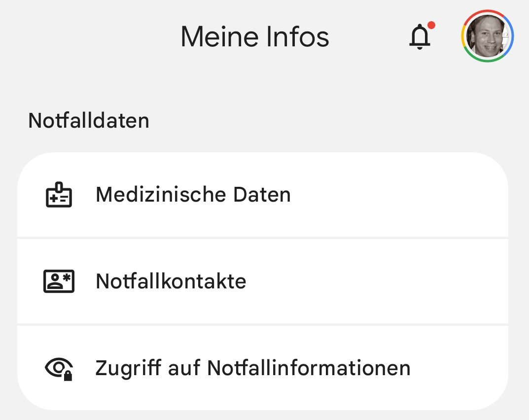Tap the red notification badge dot
529x420 pixels.
tap(431, 25)
